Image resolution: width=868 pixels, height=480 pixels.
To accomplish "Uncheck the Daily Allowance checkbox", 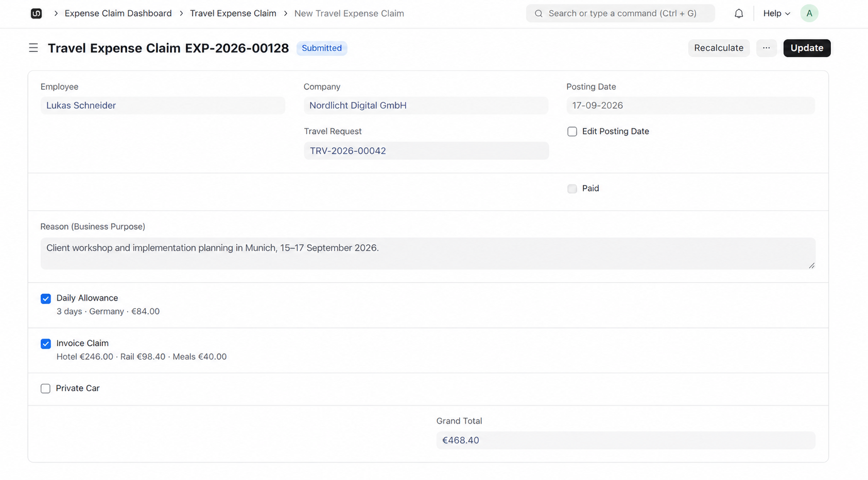I will (x=46, y=298).
